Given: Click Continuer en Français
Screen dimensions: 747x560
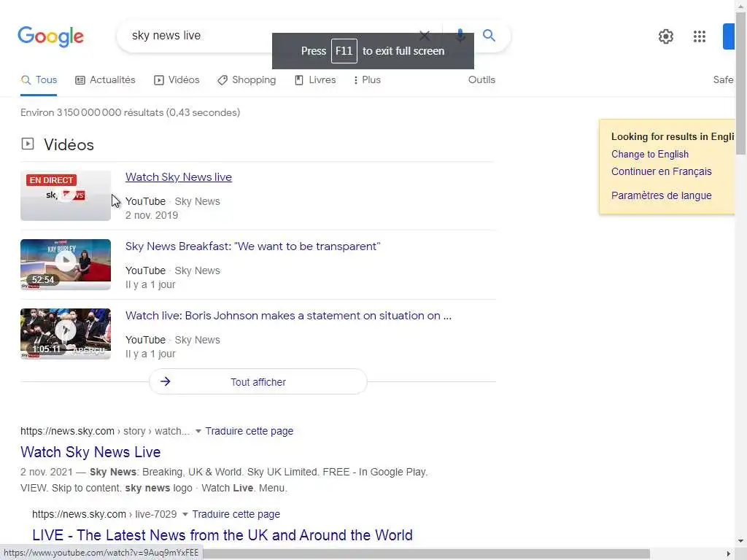Looking at the screenshot, I should tap(661, 171).
